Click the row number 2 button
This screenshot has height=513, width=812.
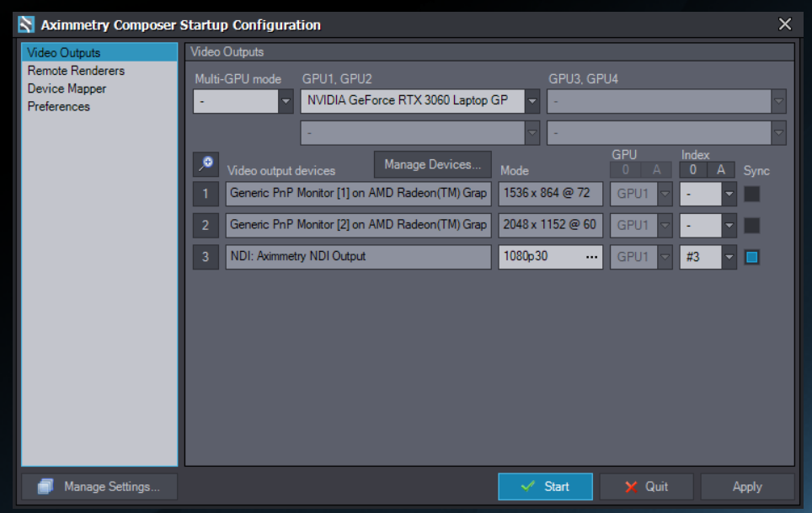point(206,226)
